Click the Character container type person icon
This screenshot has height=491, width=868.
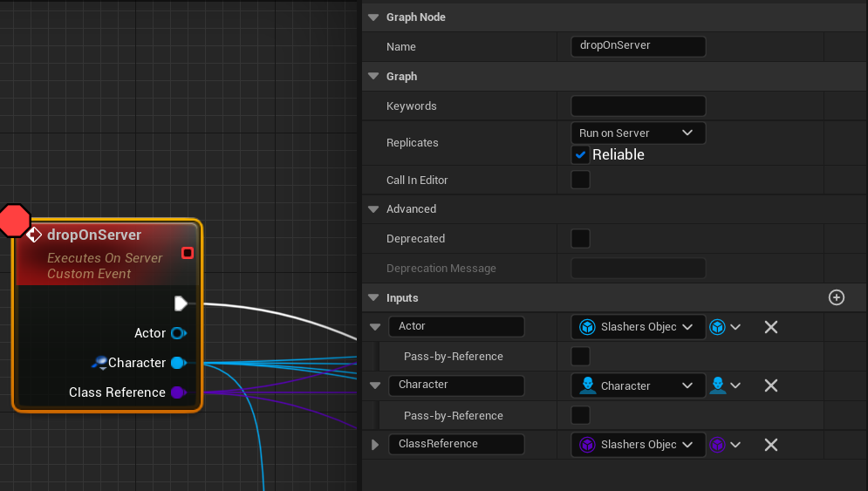click(717, 385)
